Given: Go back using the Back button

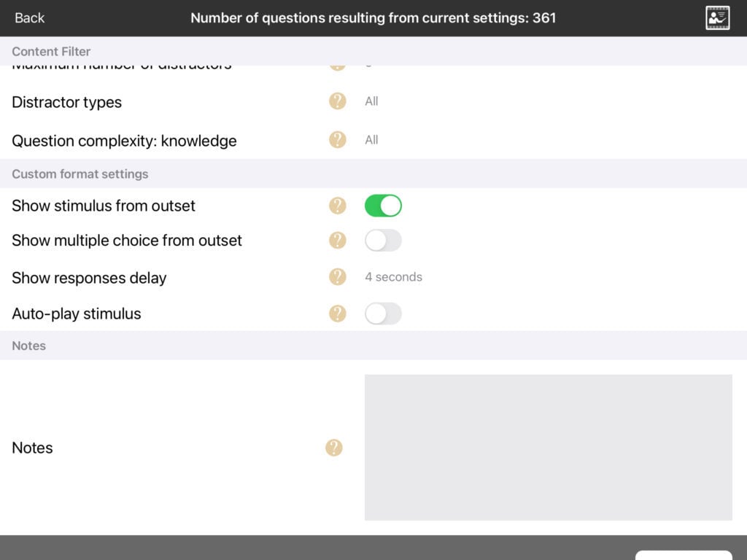Looking at the screenshot, I should [x=29, y=18].
